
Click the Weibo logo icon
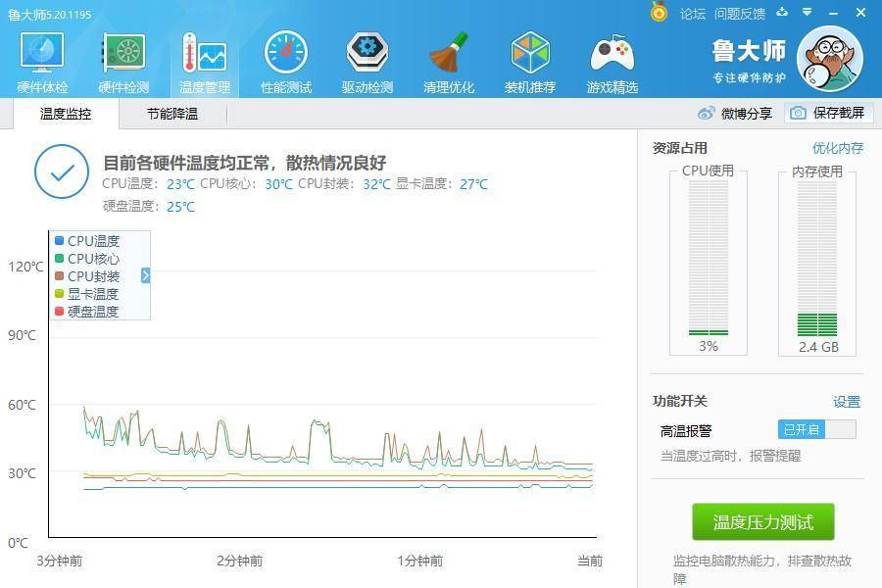706,113
